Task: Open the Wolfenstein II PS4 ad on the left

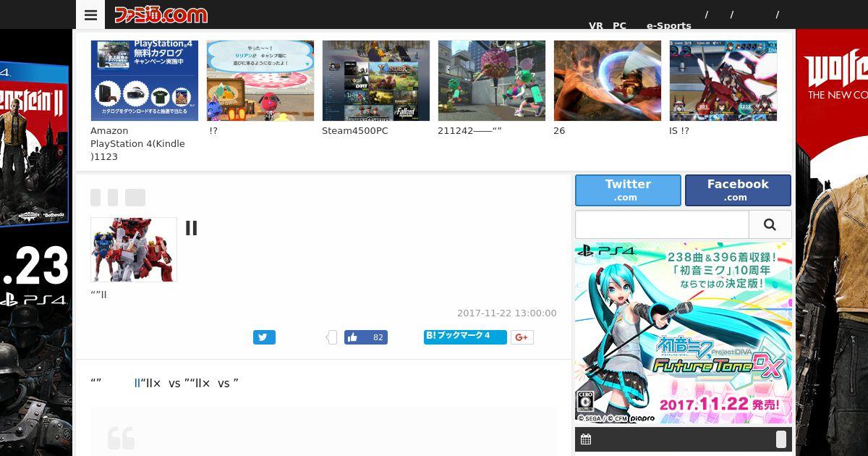Action: pyautogui.click(x=36, y=242)
